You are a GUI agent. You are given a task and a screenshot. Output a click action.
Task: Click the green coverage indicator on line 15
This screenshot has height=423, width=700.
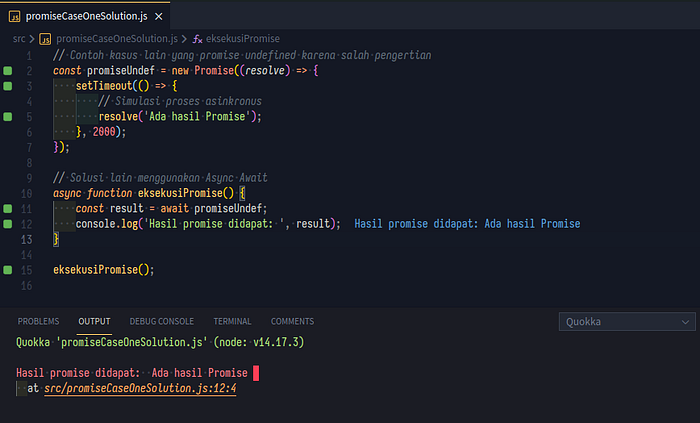point(8,270)
